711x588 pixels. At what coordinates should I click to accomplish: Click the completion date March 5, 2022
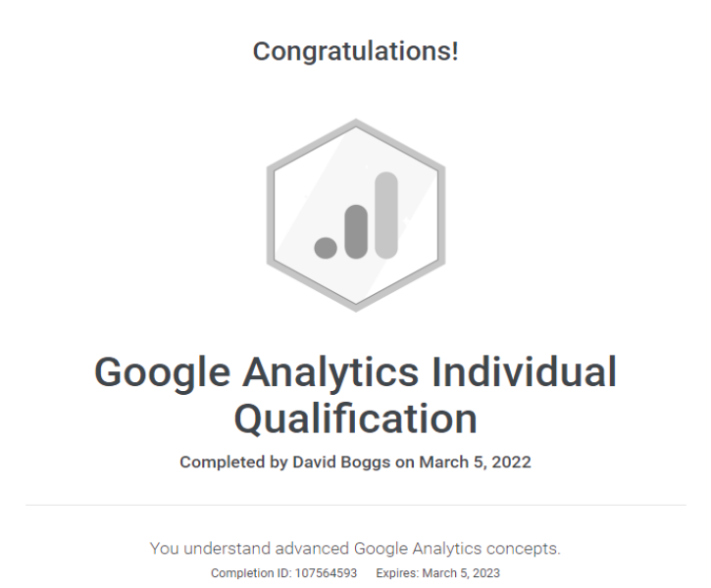point(476,462)
